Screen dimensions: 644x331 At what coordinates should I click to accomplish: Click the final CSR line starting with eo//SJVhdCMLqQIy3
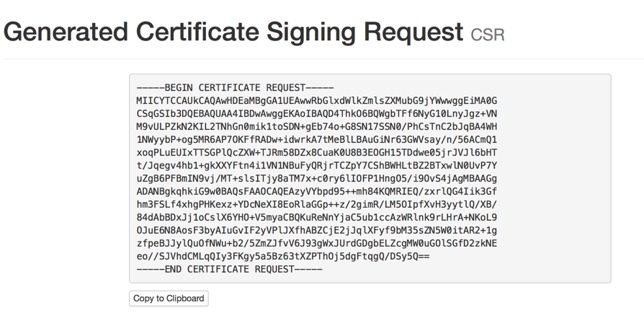tap(282, 257)
